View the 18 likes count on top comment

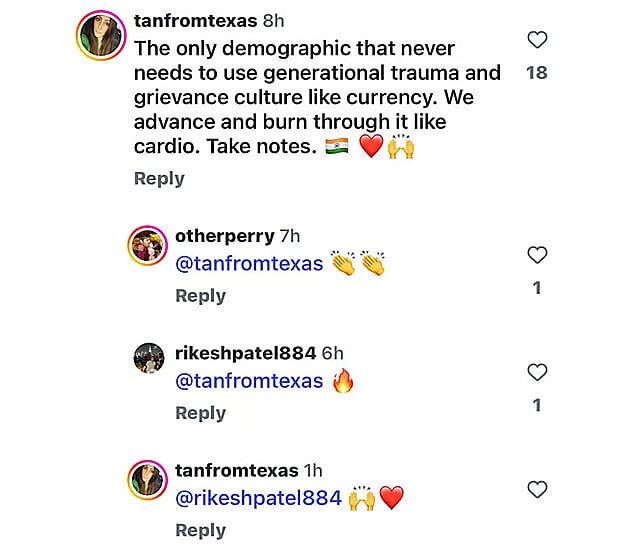(x=537, y=72)
